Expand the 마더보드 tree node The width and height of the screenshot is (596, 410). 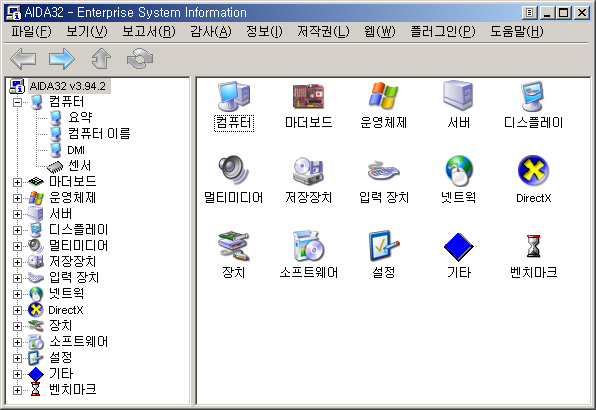pos(17,182)
